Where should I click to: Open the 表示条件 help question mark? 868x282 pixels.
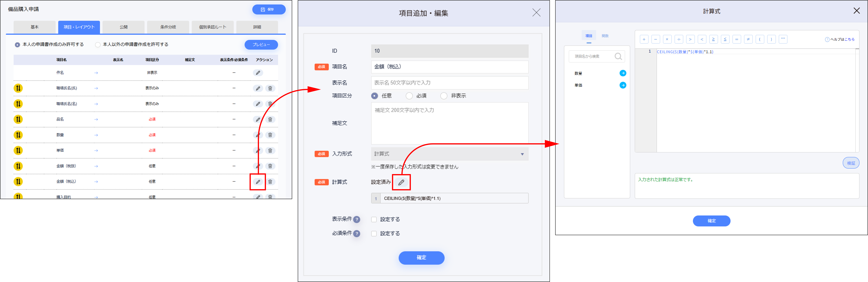pos(356,219)
